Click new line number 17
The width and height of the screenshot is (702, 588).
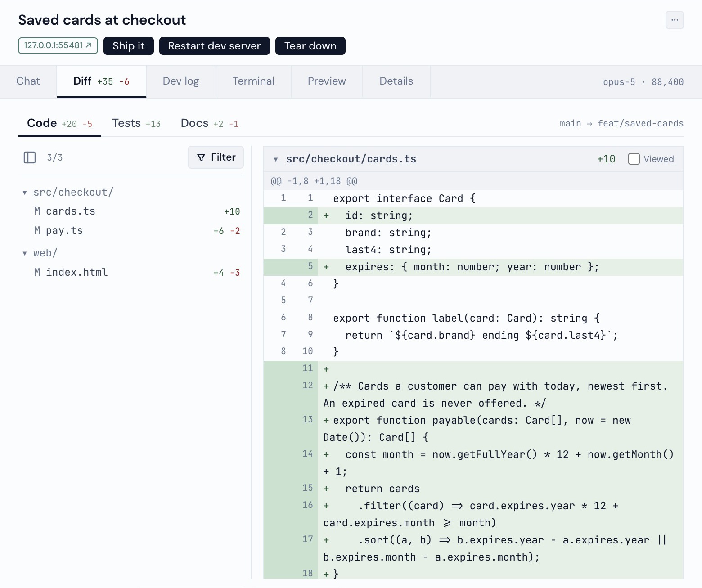[308, 539]
